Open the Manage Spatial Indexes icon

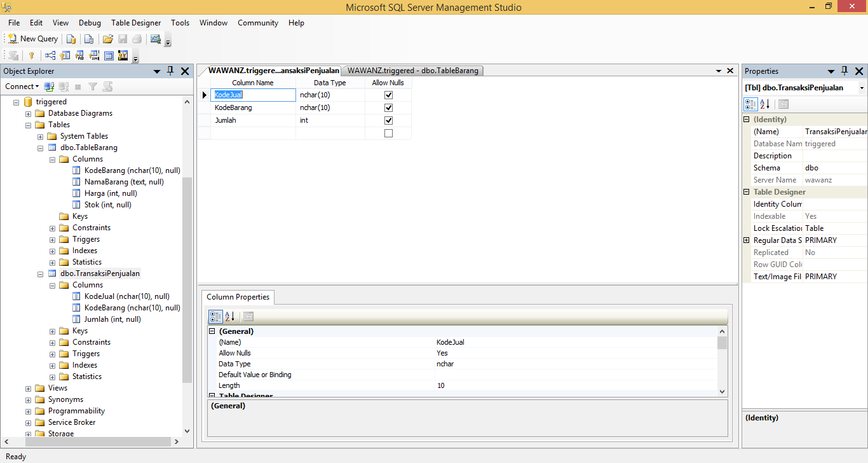point(123,55)
